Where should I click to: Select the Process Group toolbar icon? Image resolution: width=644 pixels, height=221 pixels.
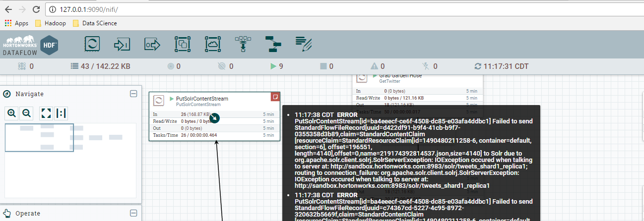coord(183,44)
